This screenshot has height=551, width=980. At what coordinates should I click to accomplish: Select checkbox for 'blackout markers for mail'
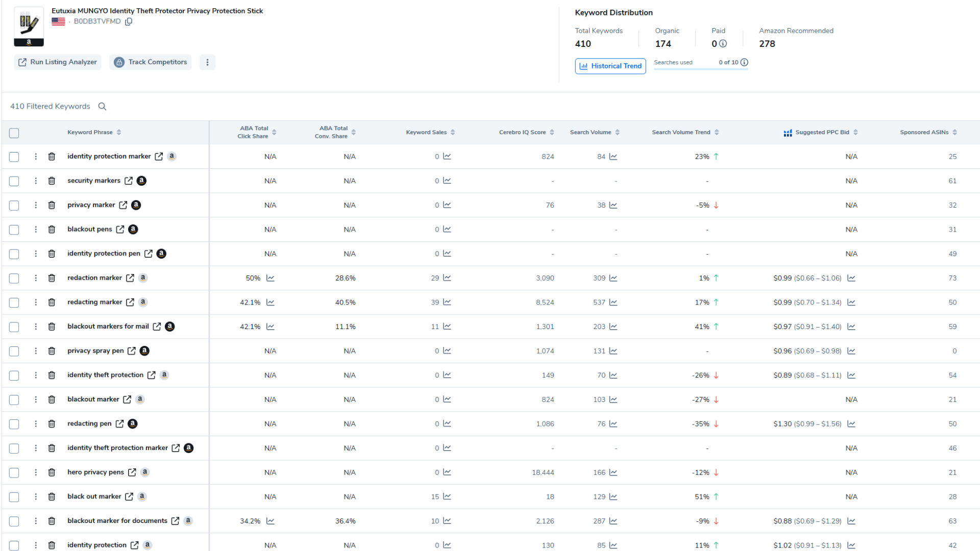point(14,327)
